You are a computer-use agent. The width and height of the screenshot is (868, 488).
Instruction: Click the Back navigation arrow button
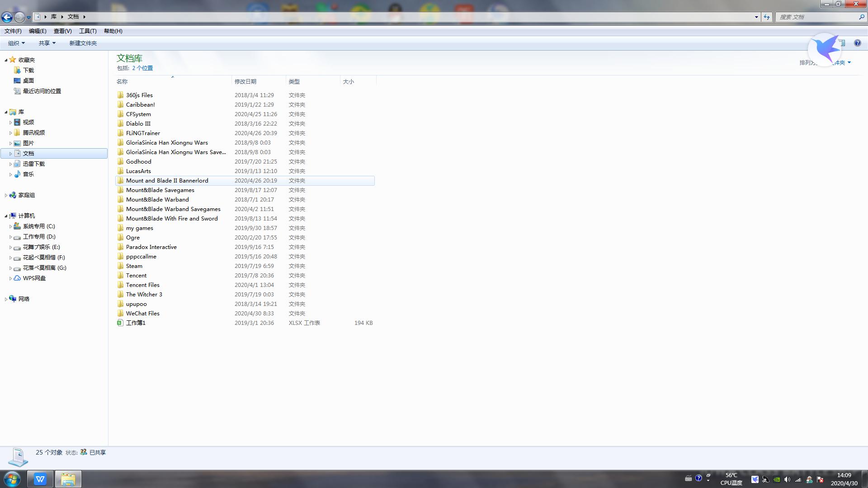7,17
